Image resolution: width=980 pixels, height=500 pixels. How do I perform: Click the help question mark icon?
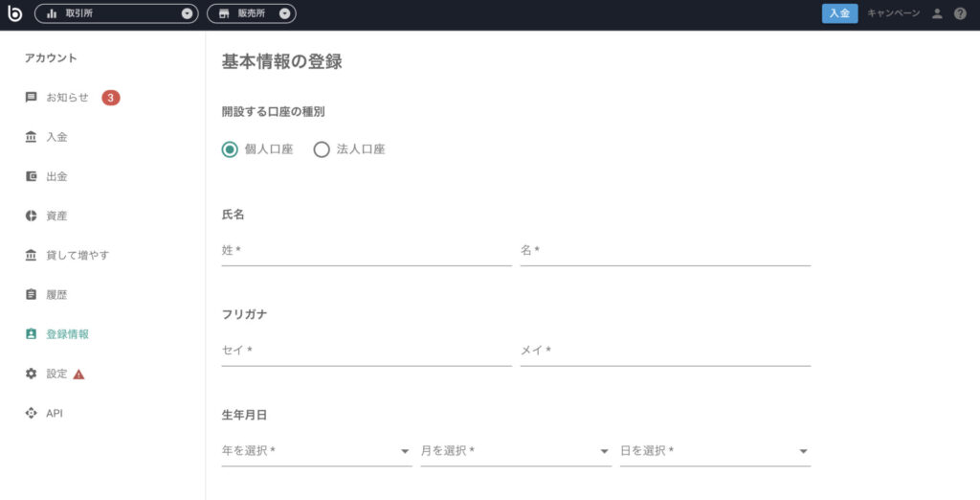tap(960, 13)
